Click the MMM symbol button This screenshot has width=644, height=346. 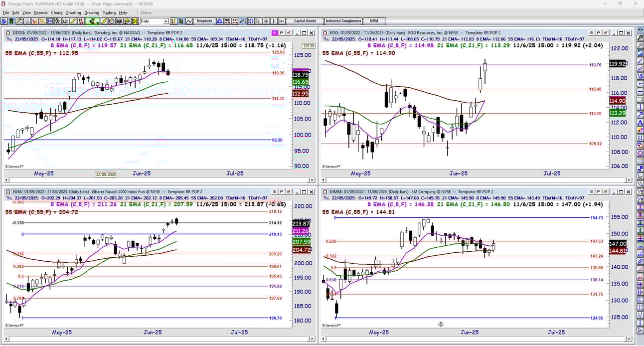[x=374, y=21]
